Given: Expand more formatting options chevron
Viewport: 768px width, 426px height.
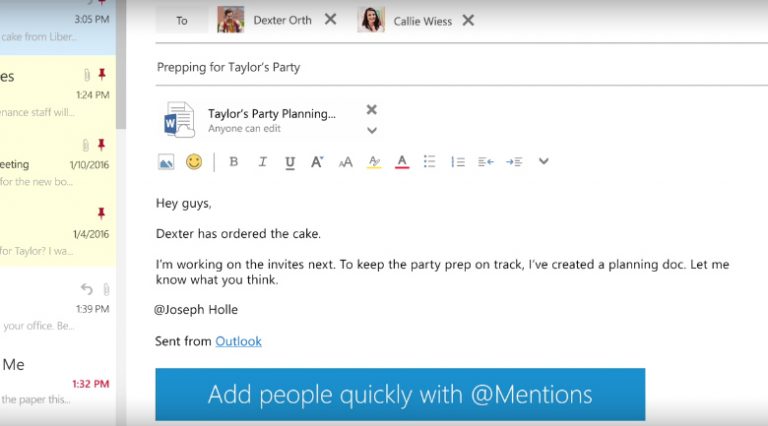Looking at the screenshot, I should click(x=544, y=161).
